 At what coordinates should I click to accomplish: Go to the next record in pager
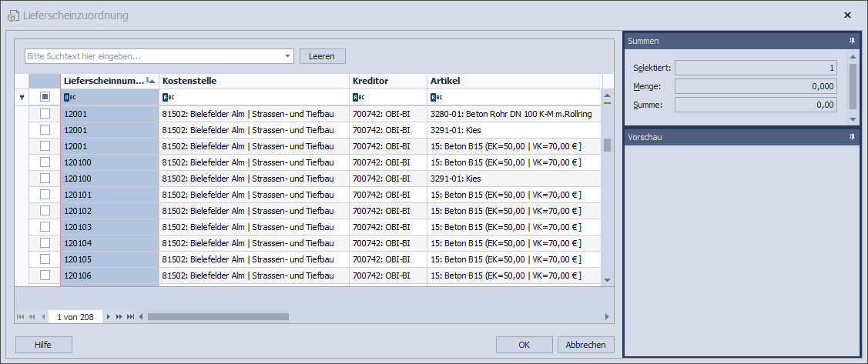[x=109, y=316]
